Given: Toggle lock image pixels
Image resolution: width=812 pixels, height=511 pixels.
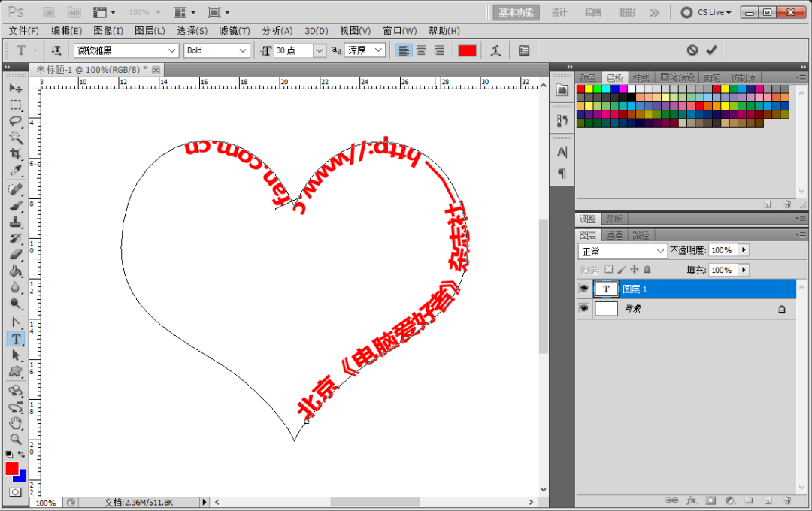Looking at the screenshot, I should tap(622, 269).
